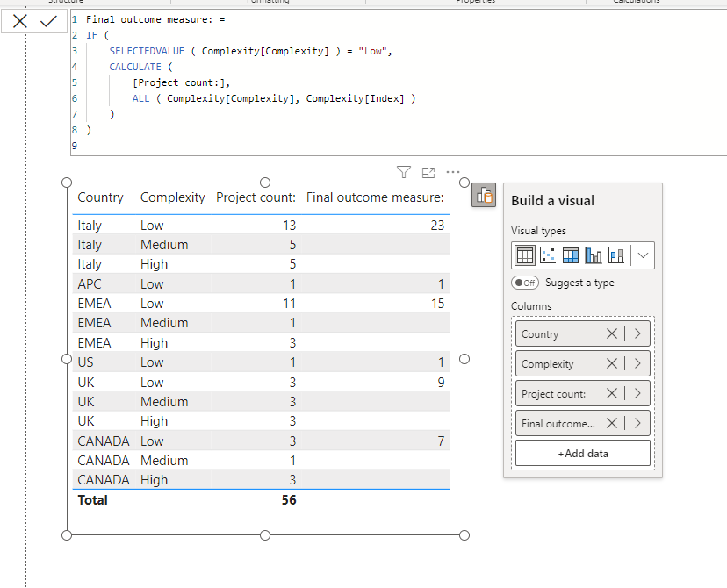727x588 pixels.
Task: Click the value 23 in Final outcome column
Action: tap(437, 226)
